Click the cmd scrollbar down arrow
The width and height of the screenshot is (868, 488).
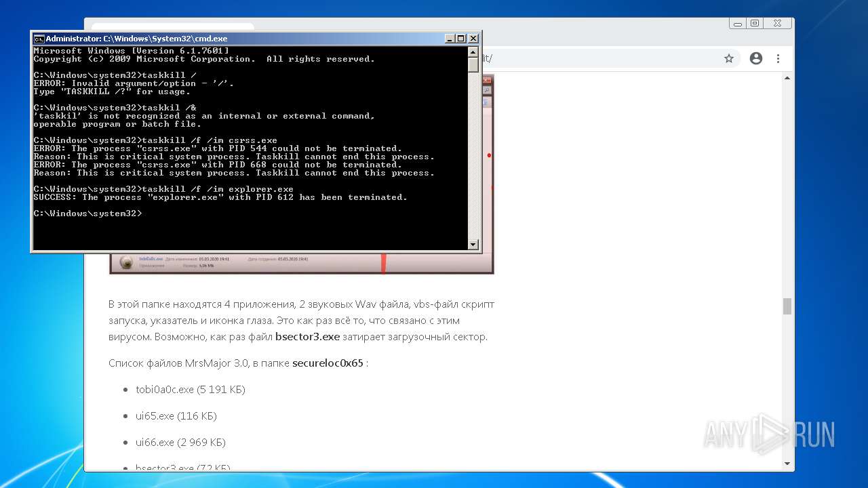[x=473, y=244]
